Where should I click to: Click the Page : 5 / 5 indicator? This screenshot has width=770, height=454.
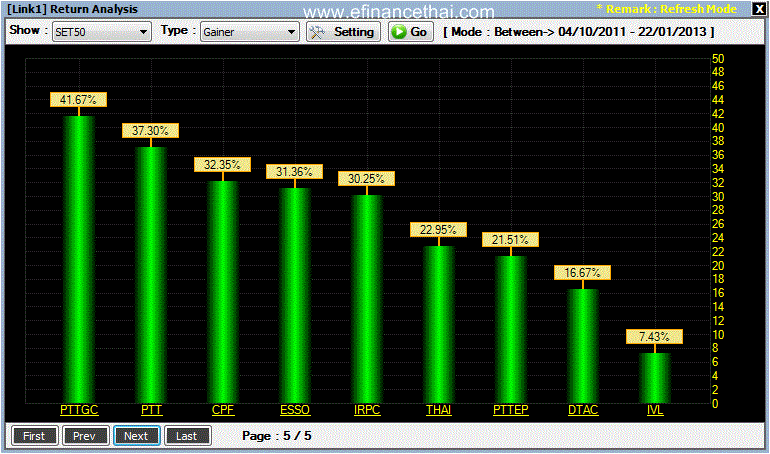[x=277, y=436]
